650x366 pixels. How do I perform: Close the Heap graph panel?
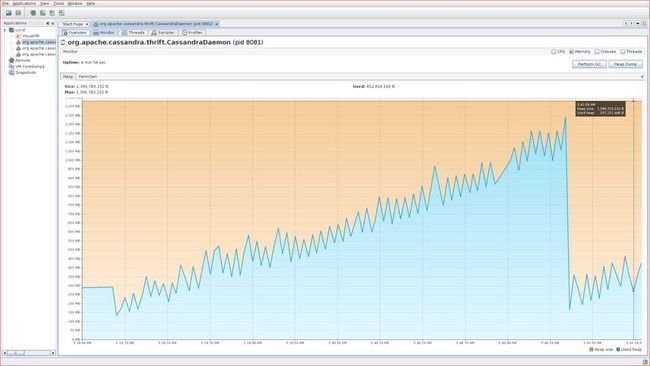click(642, 77)
